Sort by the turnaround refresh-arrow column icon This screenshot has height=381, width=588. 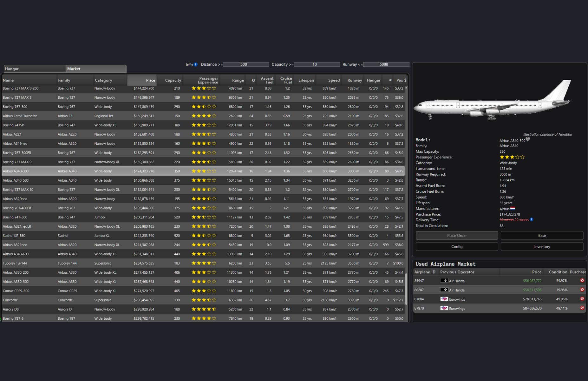pos(253,80)
